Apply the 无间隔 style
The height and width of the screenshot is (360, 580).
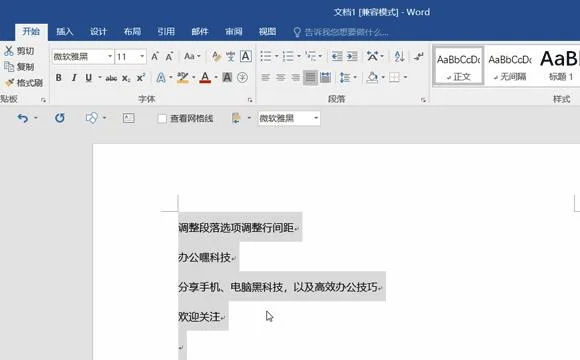tap(510, 66)
